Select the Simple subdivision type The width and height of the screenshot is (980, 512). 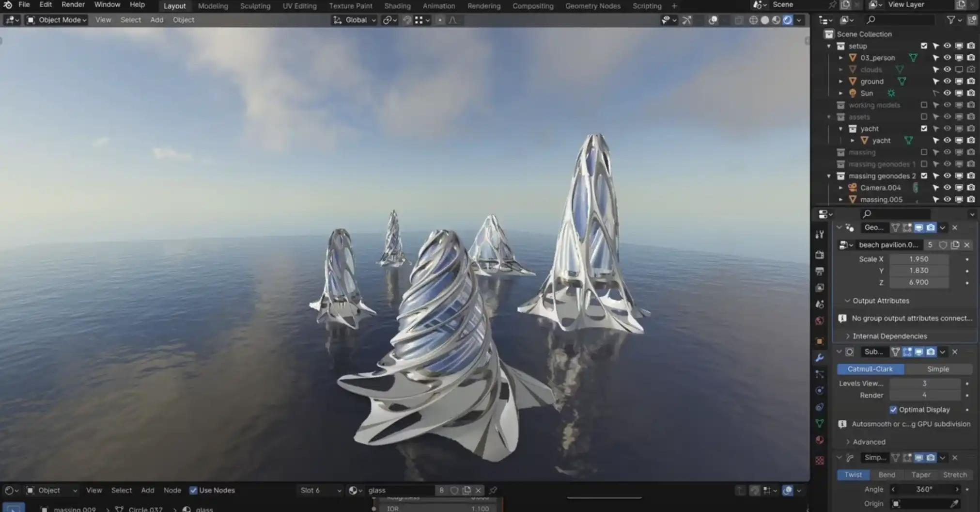click(x=938, y=369)
